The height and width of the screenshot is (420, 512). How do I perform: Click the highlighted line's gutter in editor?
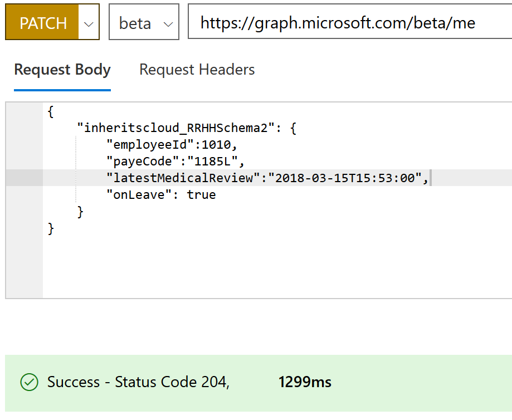click(24, 178)
